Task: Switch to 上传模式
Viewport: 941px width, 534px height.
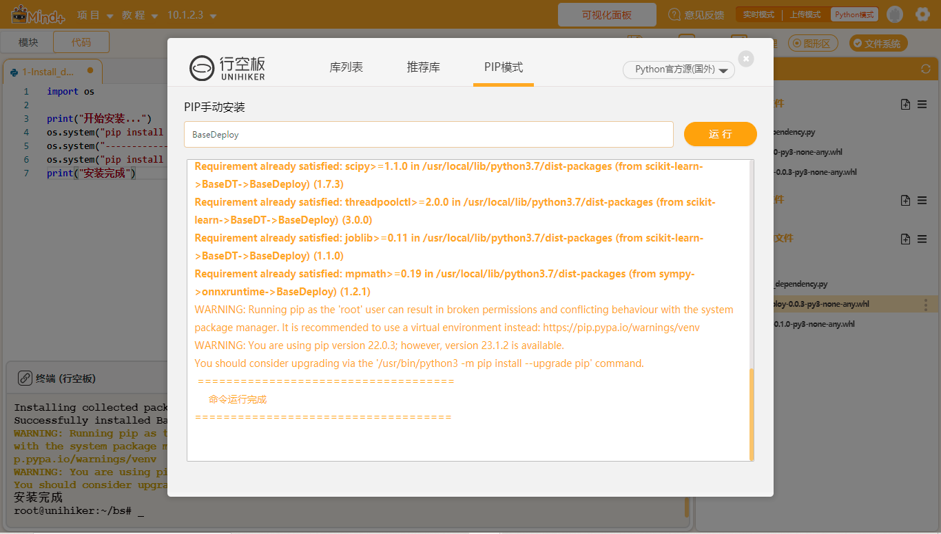Action: coord(805,14)
